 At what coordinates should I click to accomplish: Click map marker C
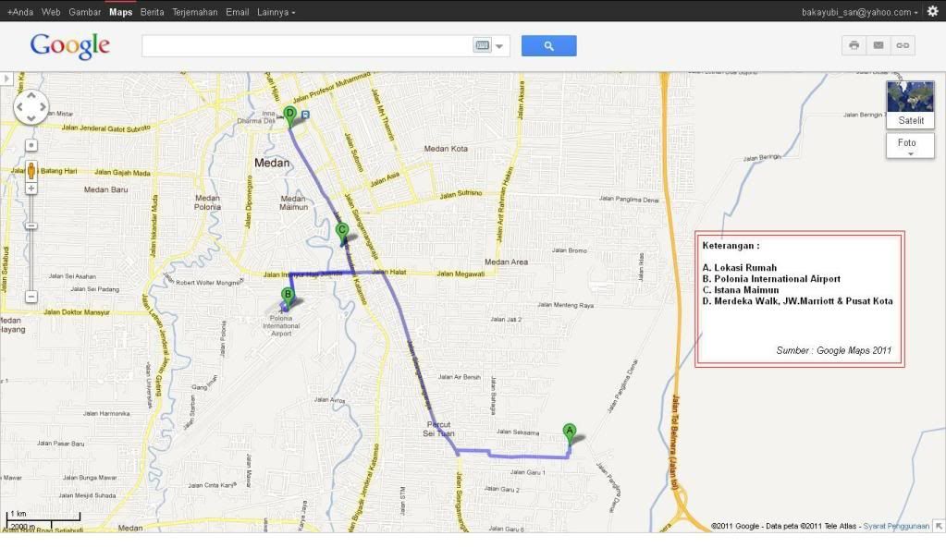tap(341, 233)
